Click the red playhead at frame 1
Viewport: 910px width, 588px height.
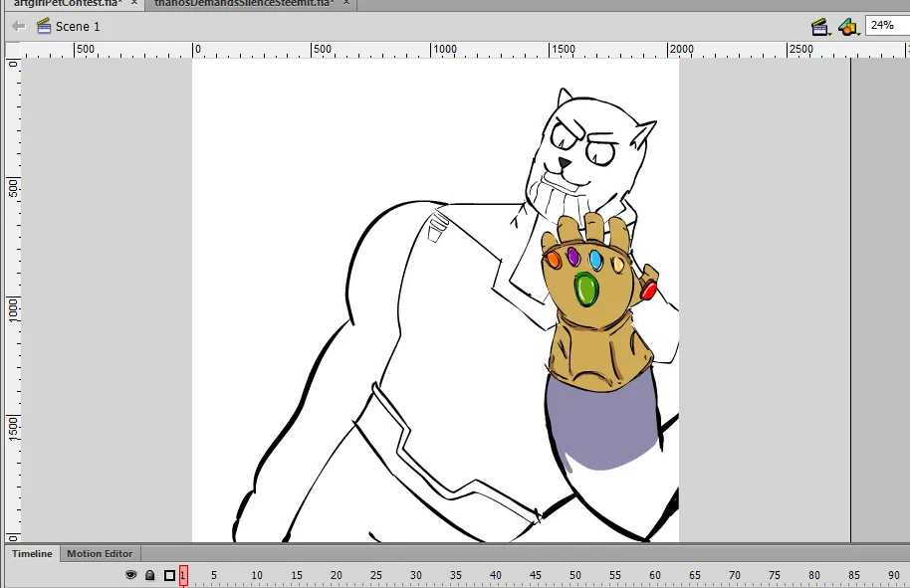point(183,575)
